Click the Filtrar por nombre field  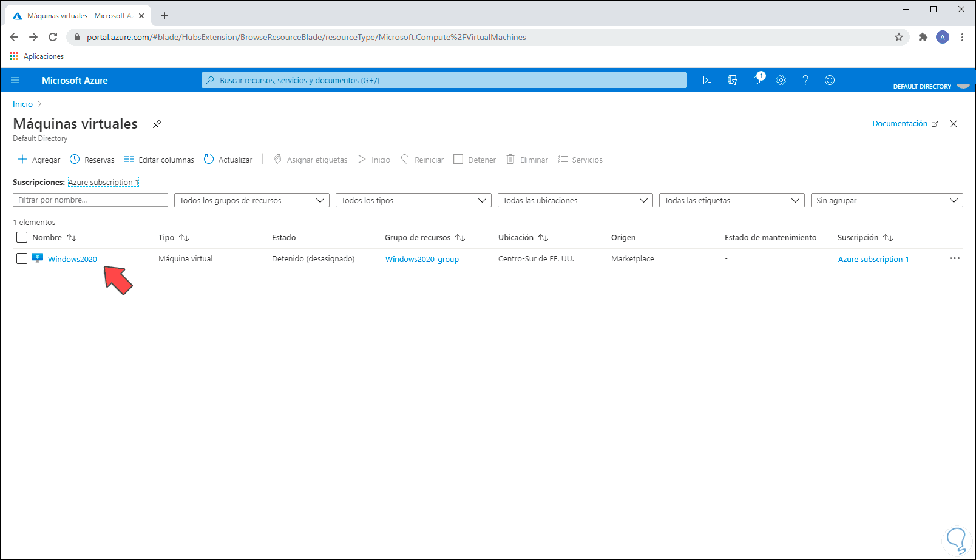[90, 200]
